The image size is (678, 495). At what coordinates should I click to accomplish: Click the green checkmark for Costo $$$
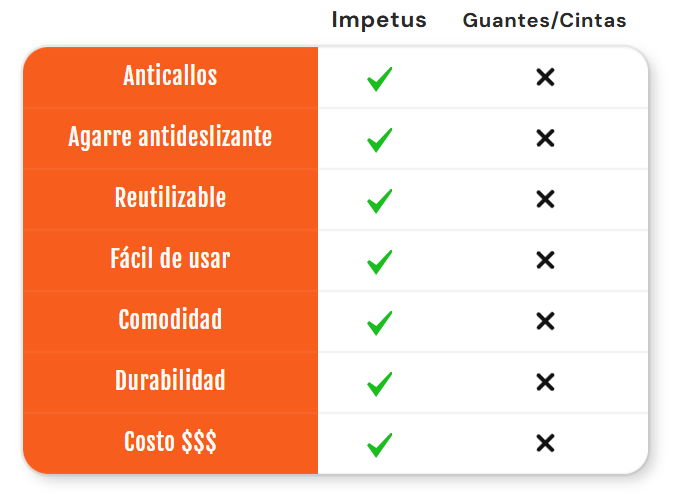[x=379, y=445]
